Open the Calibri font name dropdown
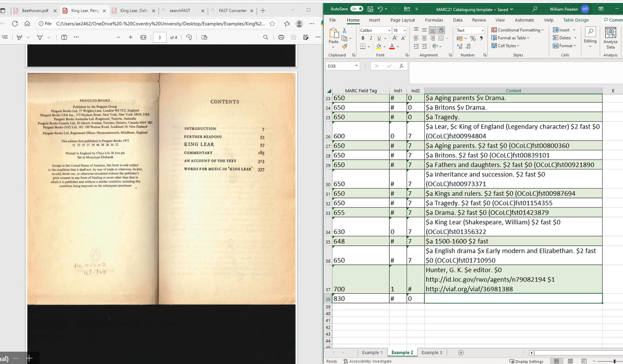 (389, 31)
